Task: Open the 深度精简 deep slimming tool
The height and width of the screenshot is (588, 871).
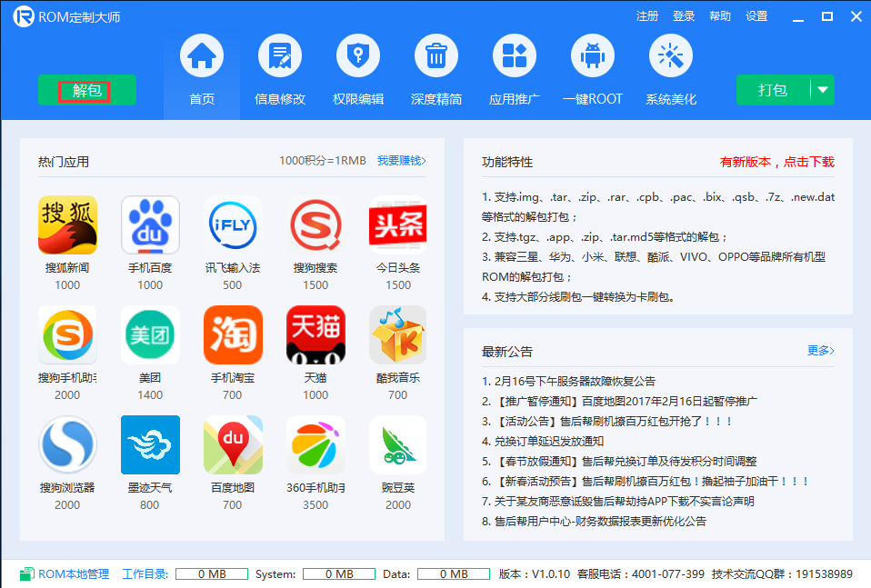Action: 435,70
